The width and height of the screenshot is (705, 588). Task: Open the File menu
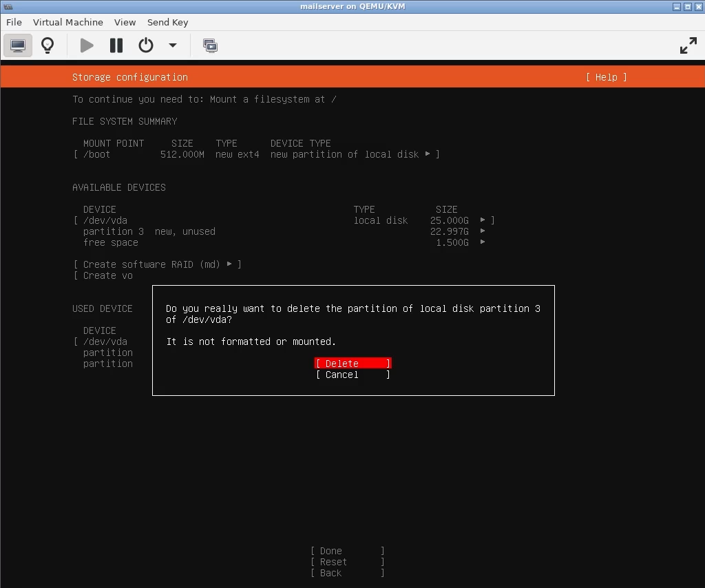click(x=14, y=22)
